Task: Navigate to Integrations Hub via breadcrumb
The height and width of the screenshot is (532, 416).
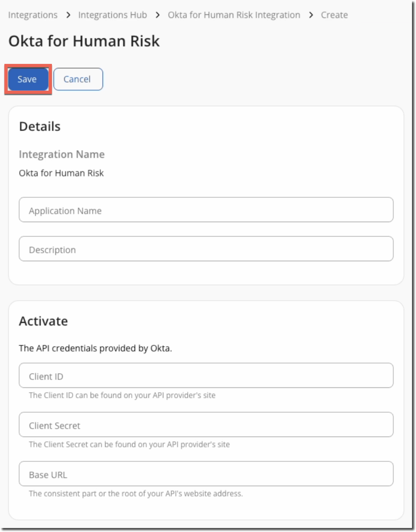Action: point(112,15)
